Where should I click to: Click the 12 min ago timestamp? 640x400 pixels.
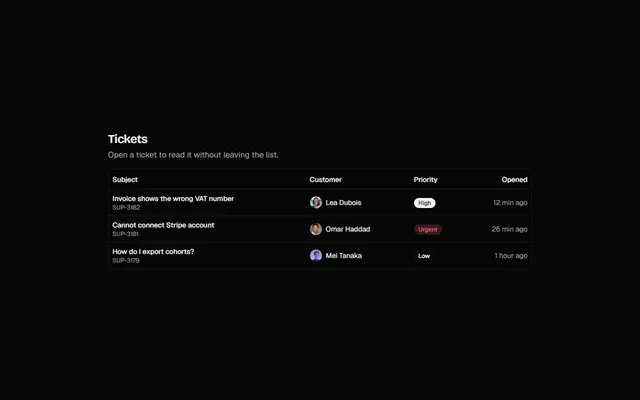510,202
